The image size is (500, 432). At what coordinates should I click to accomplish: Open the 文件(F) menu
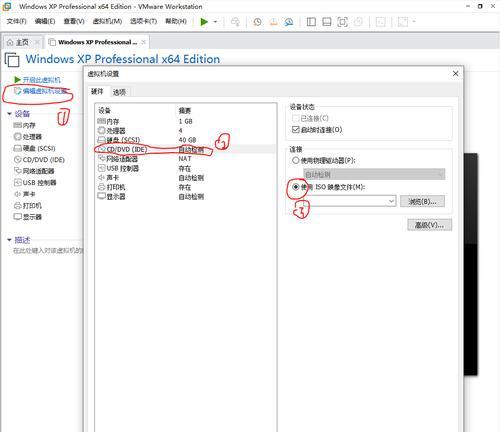point(16,21)
